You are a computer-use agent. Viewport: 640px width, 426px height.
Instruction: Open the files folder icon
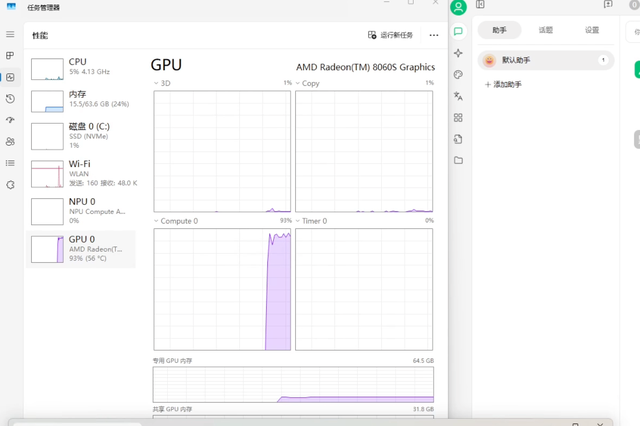(458, 160)
